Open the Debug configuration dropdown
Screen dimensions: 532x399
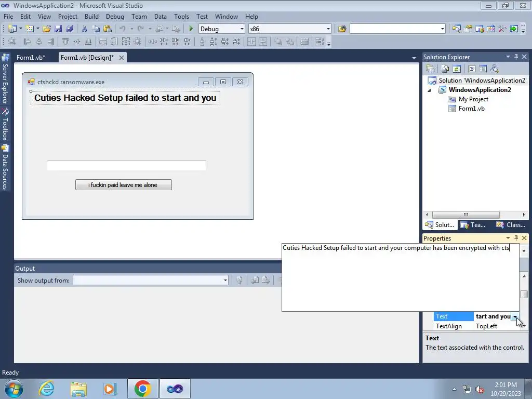(x=242, y=29)
